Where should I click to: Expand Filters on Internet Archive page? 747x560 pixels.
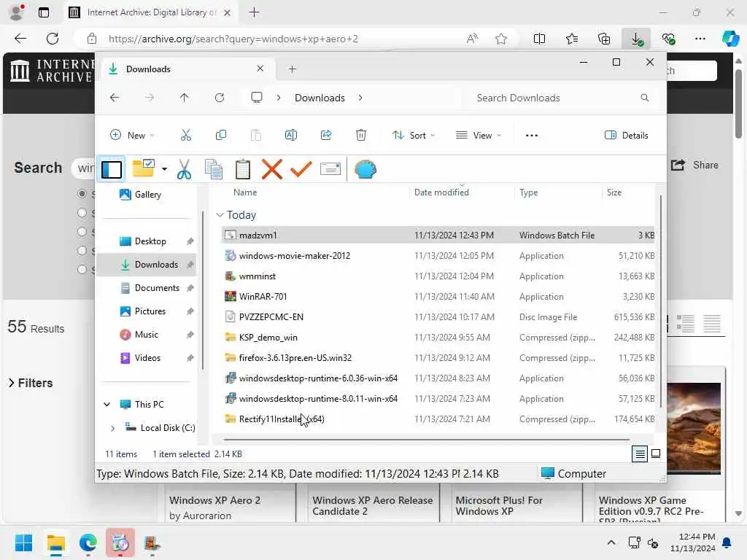click(x=31, y=383)
